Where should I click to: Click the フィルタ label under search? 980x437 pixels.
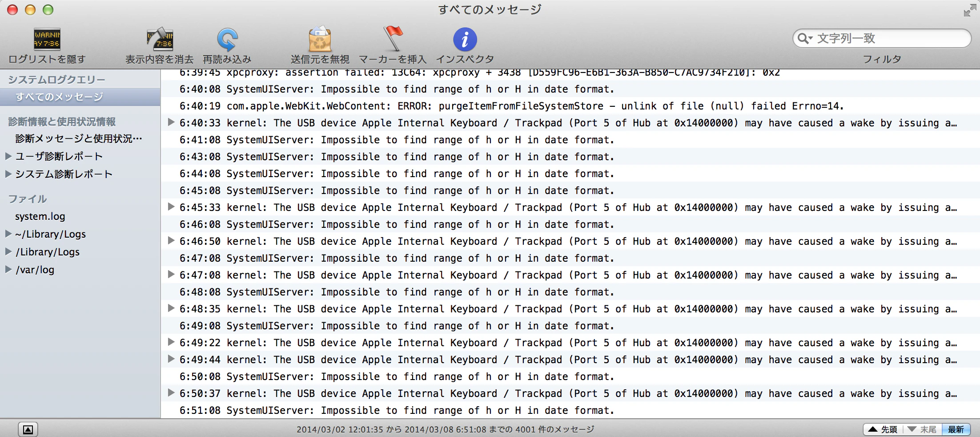pyautogui.click(x=882, y=59)
